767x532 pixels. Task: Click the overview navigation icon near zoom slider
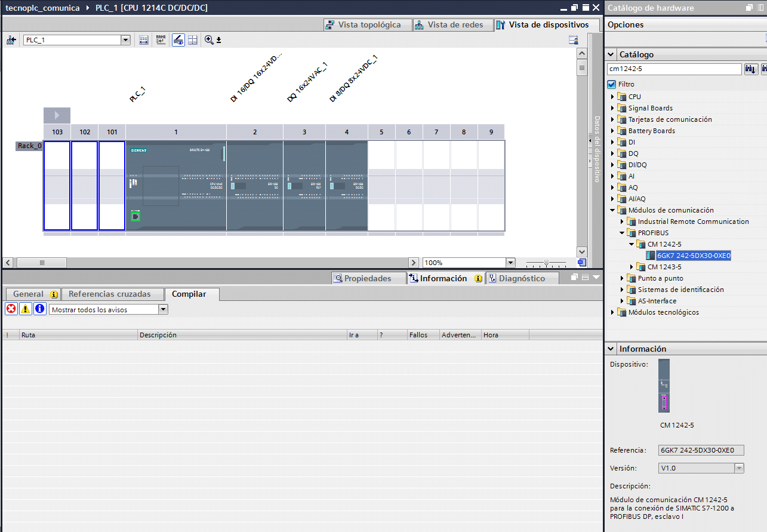[x=581, y=262]
